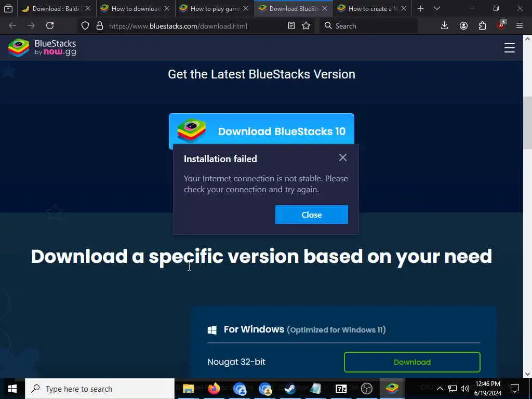Click the Download BlueStacks 10 button
Image resolution: width=532 pixels, height=399 pixels.
tap(261, 131)
